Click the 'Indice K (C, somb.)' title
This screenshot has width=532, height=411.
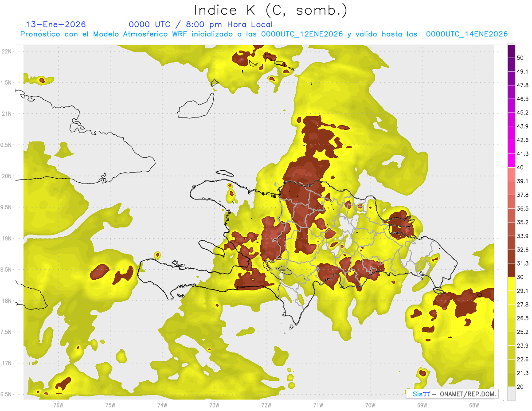(x=271, y=10)
